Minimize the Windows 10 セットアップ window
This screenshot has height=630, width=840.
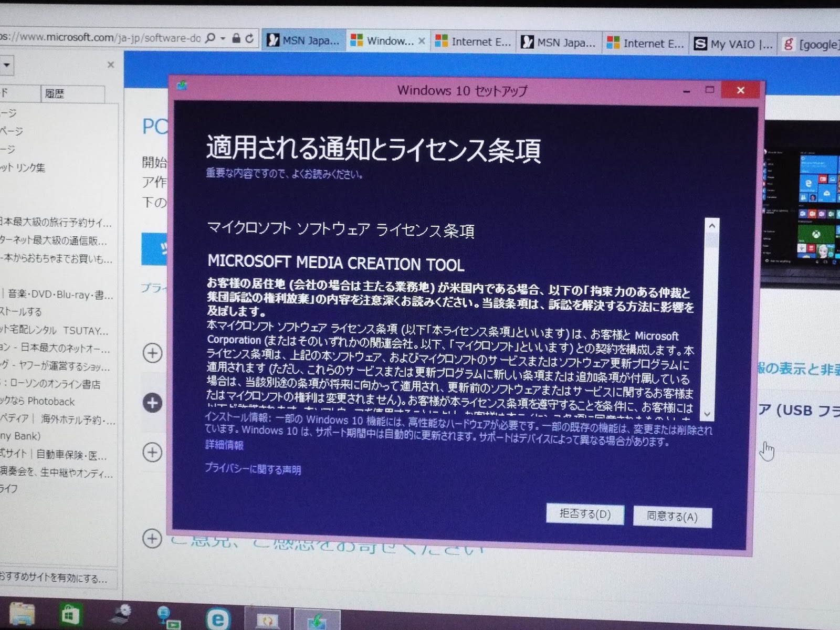click(686, 91)
